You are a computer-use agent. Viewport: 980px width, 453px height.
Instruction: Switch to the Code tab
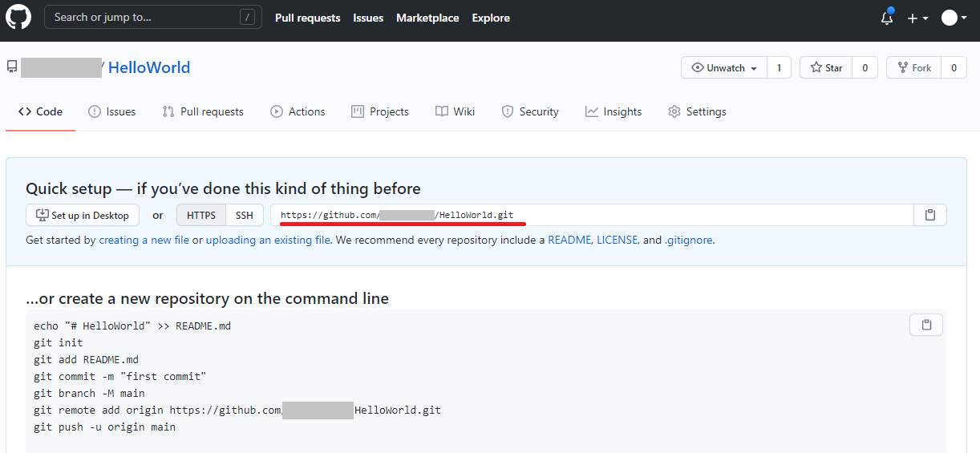40,111
